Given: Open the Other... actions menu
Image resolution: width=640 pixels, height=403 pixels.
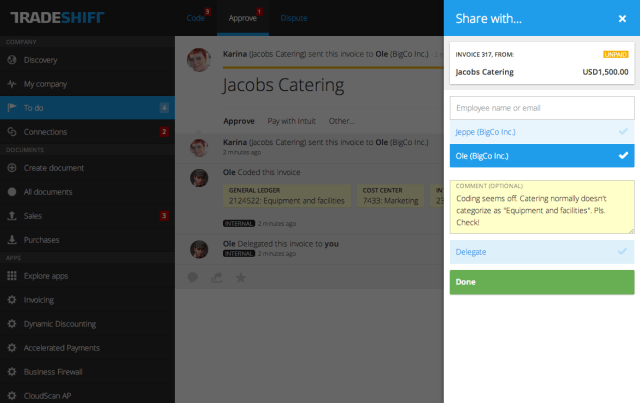Looking at the screenshot, I should pyautogui.click(x=342, y=121).
